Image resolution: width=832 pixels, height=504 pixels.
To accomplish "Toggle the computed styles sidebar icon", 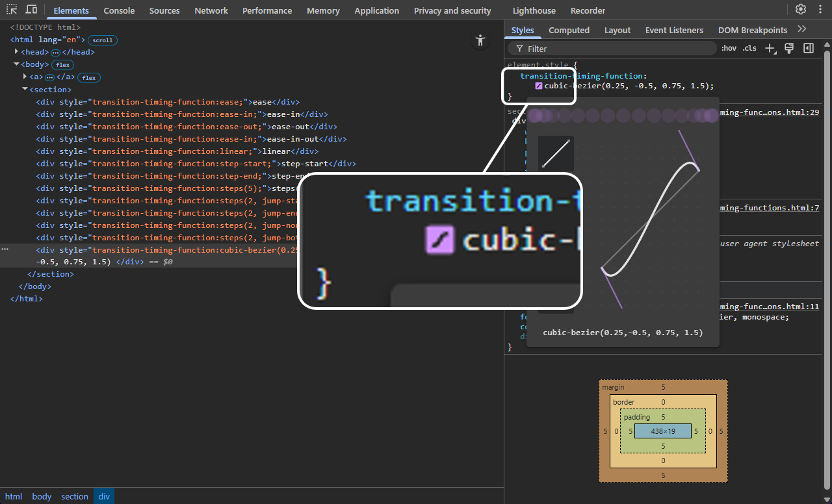I will (808, 48).
